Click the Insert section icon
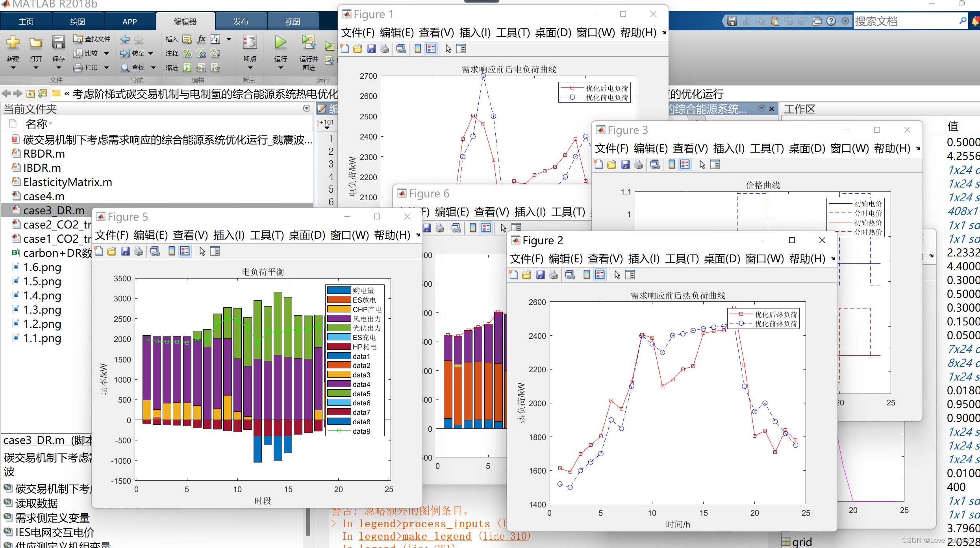 click(x=187, y=39)
